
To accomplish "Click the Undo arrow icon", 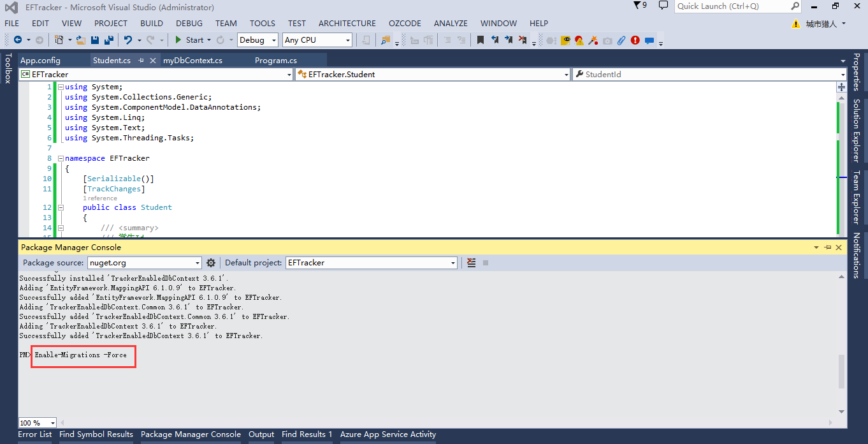I will click(128, 40).
